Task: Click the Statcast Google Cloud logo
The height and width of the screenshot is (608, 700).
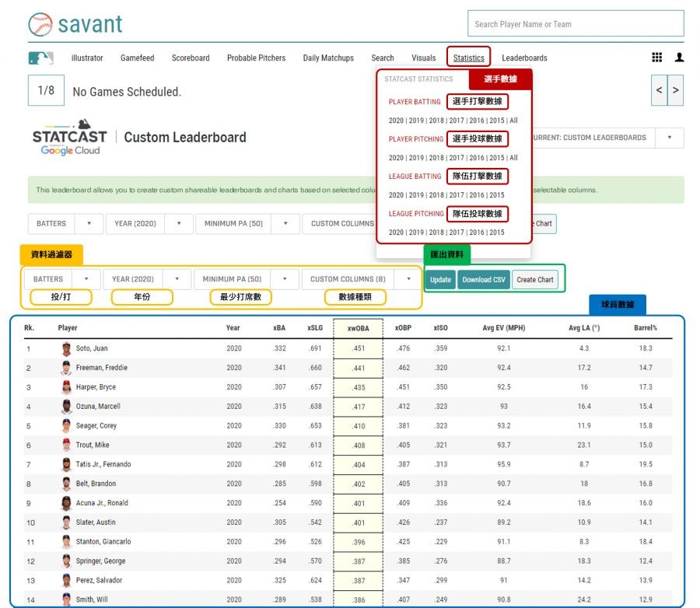Action: 69,138
